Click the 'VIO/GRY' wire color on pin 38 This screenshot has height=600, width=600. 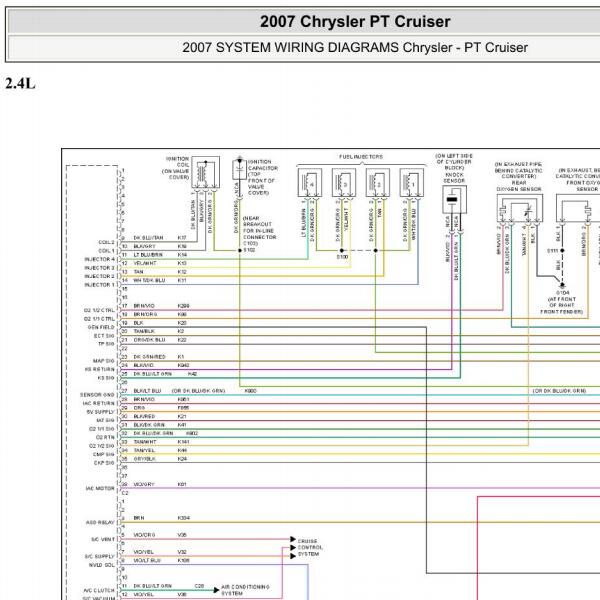(x=144, y=484)
